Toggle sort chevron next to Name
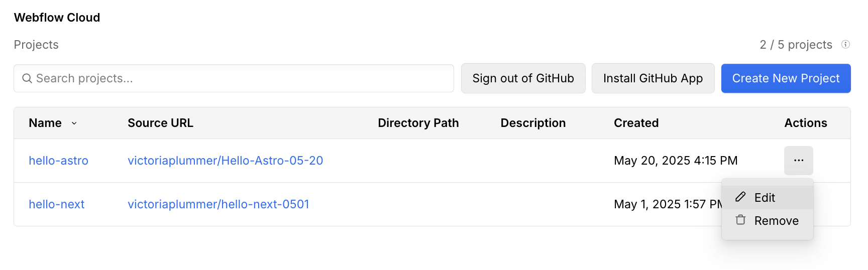This screenshot has width=868, height=270. (x=74, y=123)
